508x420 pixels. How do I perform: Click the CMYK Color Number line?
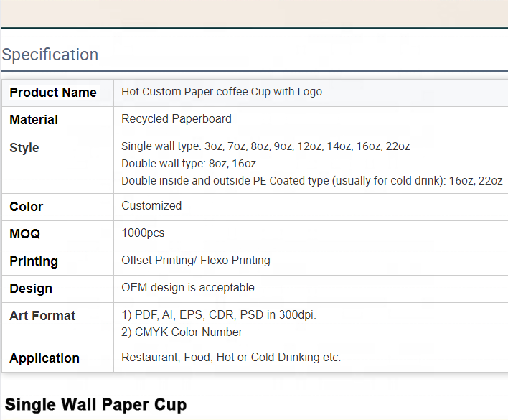tap(182, 332)
